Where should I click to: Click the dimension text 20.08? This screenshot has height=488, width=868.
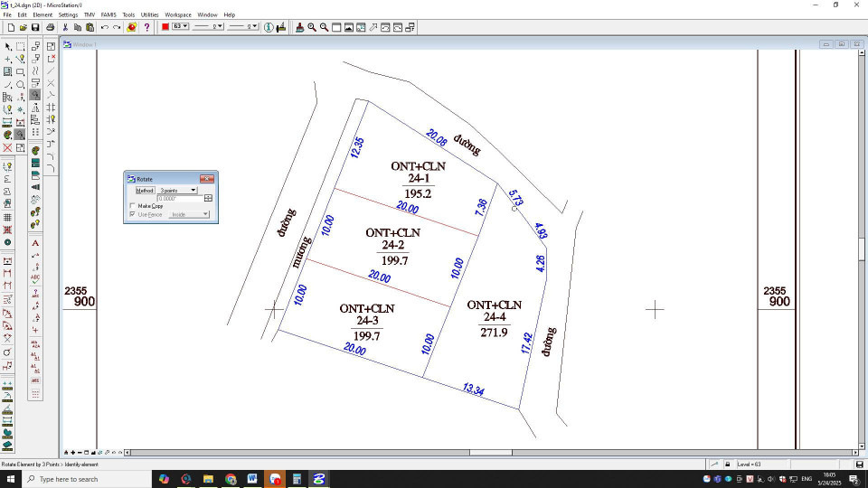click(436, 137)
